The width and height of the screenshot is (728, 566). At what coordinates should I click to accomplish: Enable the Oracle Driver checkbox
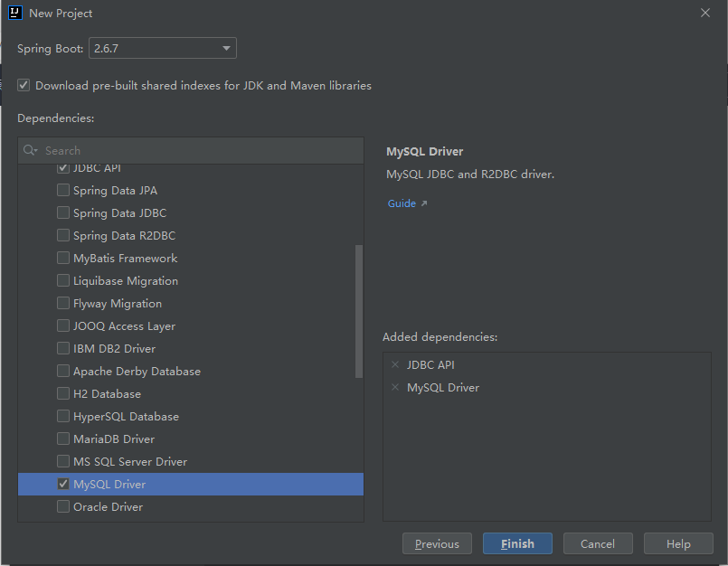[x=63, y=506]
